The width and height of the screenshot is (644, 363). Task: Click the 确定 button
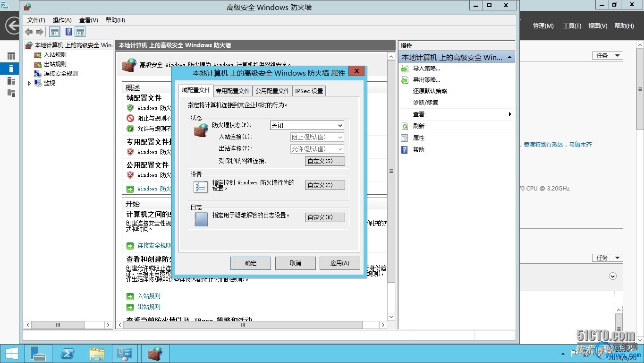(x=251, y=263)
